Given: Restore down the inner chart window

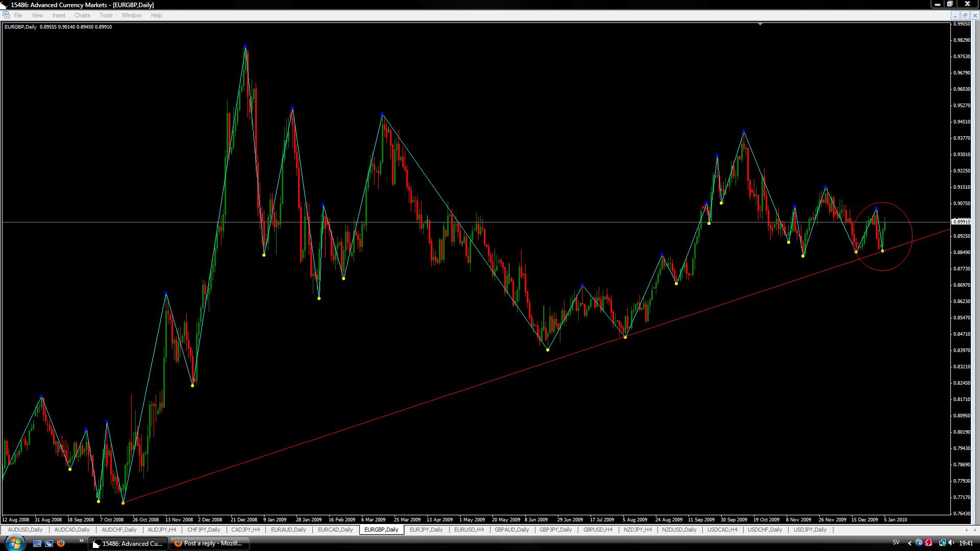Looking at the screenshot, I should coord(965,15).
